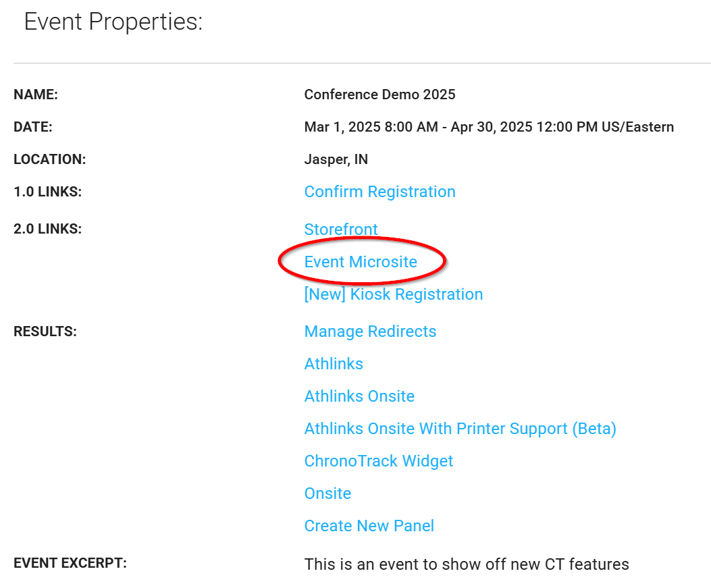Click the Jasper, IN location text
This screenshot has width=711, height=588.
tap(336, 159)
